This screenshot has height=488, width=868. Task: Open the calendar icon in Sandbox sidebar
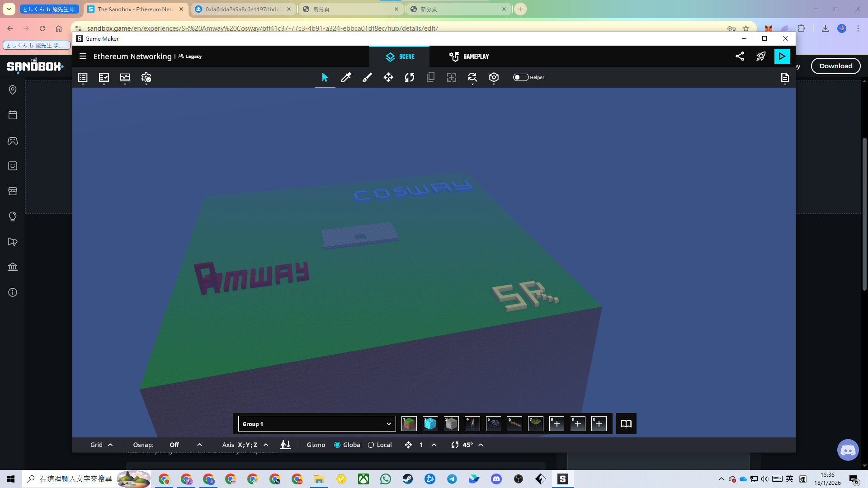pyautogui.click(x=13, y=115)
